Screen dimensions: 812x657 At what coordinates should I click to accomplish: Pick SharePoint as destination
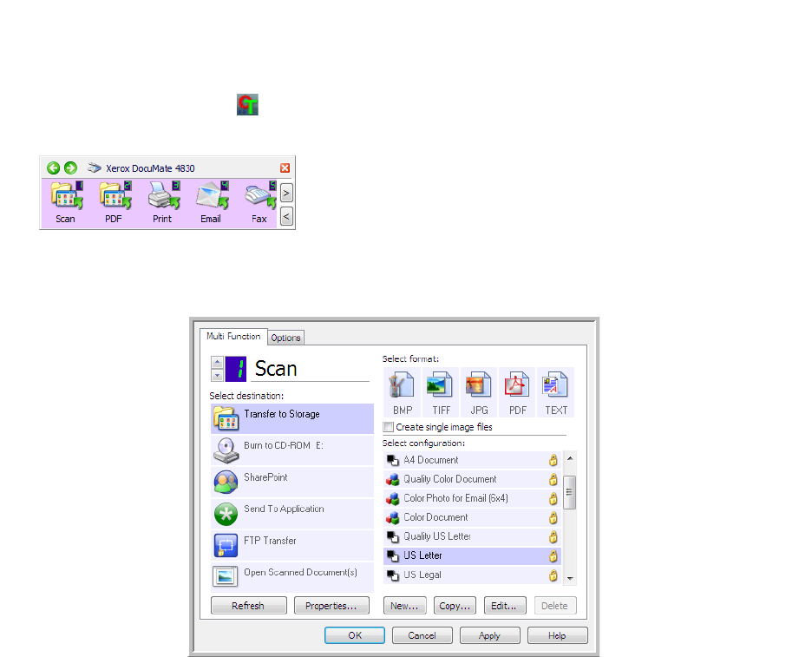coord(292,482)
